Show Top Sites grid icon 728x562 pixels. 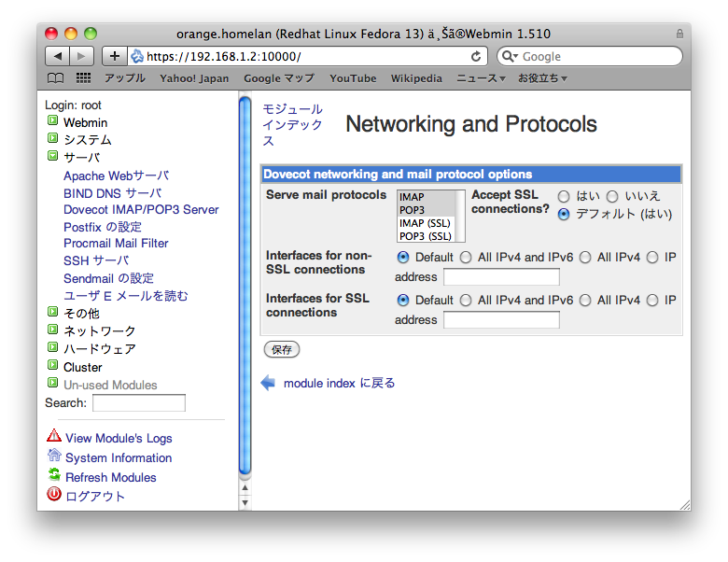(83, 78)
